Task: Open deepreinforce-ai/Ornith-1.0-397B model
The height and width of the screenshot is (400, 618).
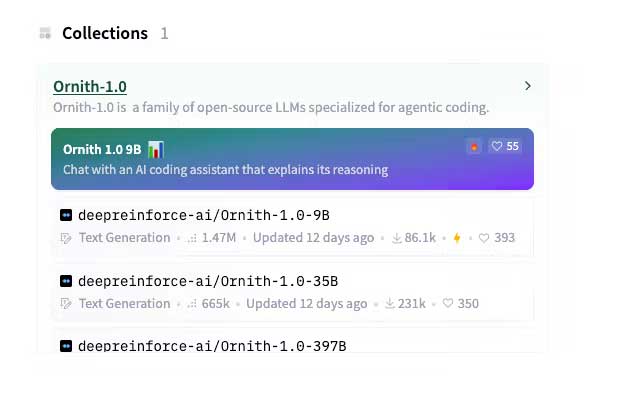Action: pos(212,346)
